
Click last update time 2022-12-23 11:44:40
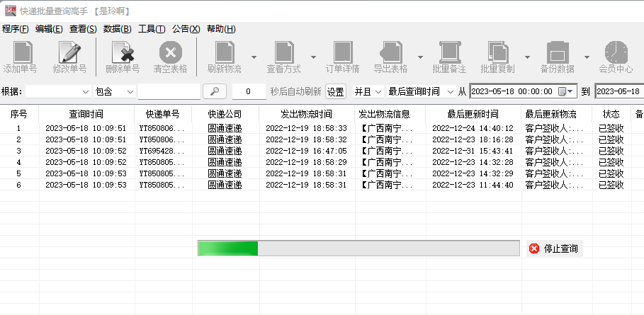point(473,185)
